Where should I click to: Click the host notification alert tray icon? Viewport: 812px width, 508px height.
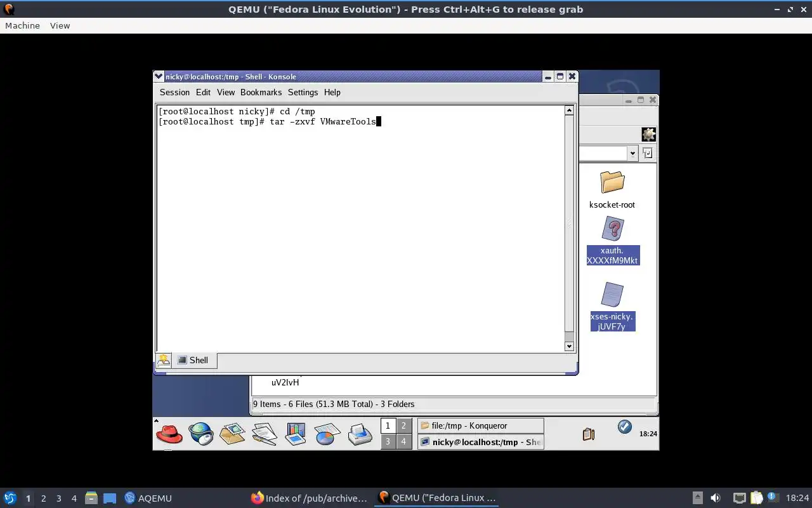click(773, 497)
